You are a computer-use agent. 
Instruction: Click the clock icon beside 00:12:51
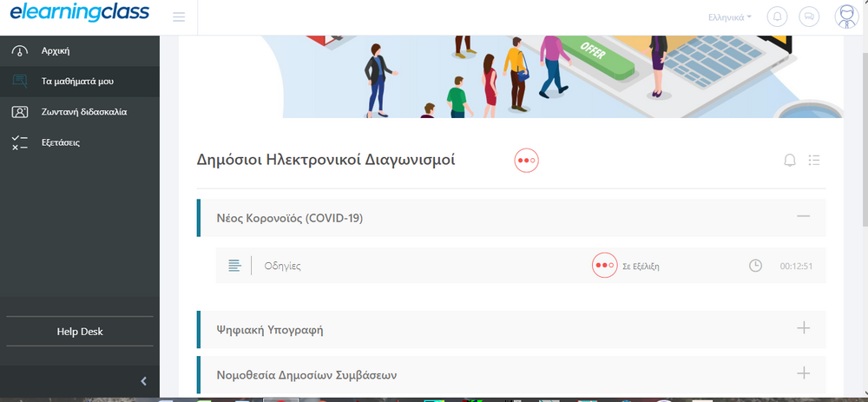(755, 266)
